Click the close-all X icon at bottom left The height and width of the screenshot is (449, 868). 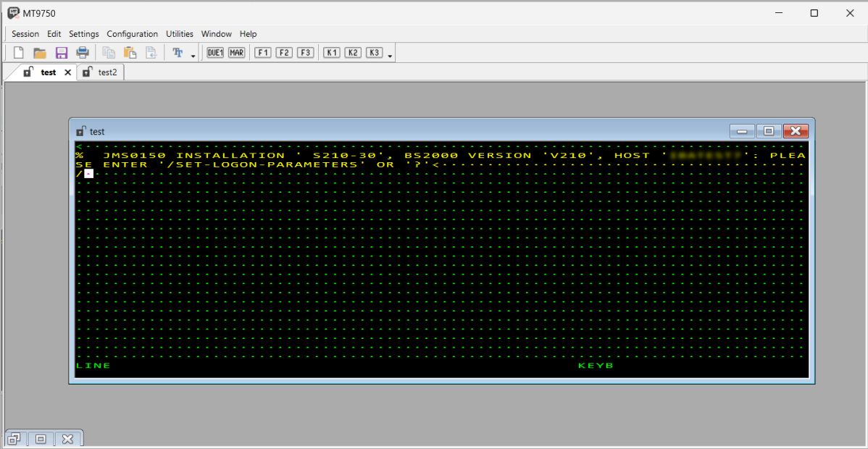coord(67,439)
